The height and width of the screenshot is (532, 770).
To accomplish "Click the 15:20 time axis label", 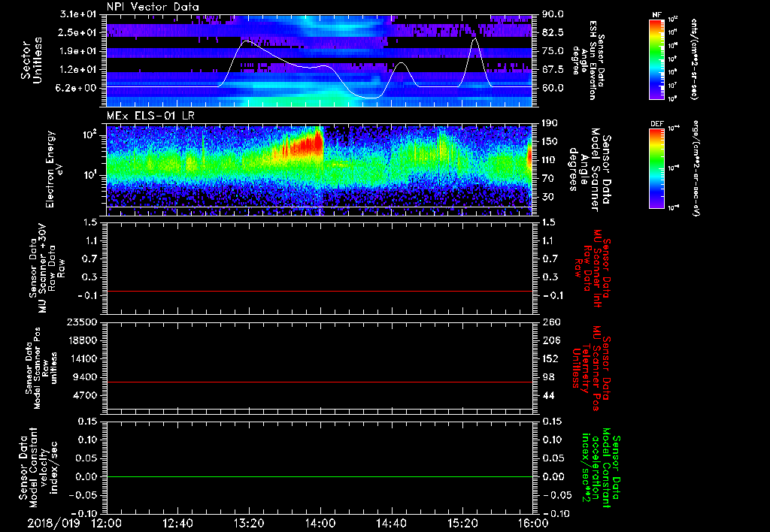I will (x=464, y=522).
